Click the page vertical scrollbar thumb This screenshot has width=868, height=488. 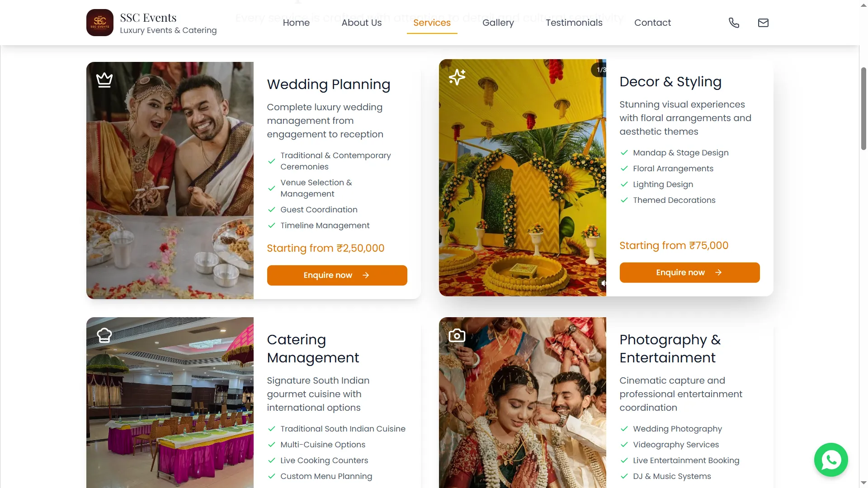tap(863, 108)
